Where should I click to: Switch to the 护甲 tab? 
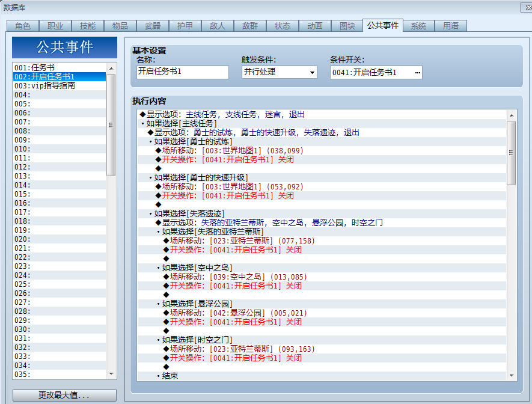(x=185, y=26)
